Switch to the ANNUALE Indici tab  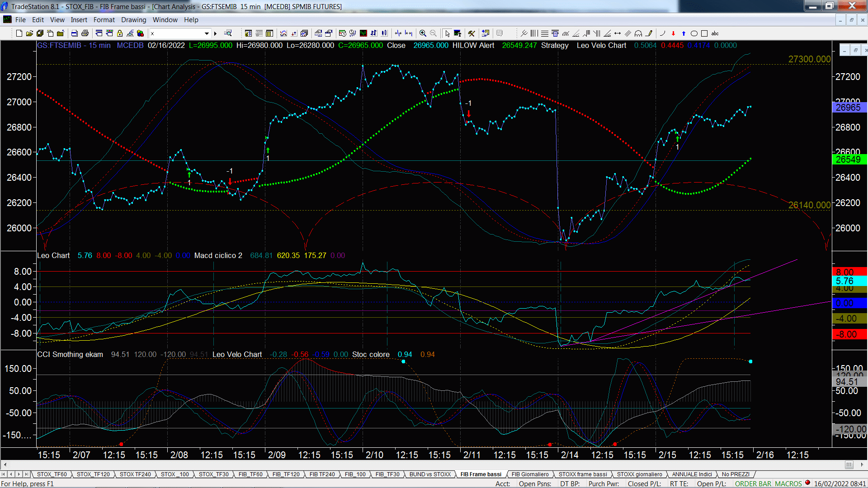coord(692,474)
